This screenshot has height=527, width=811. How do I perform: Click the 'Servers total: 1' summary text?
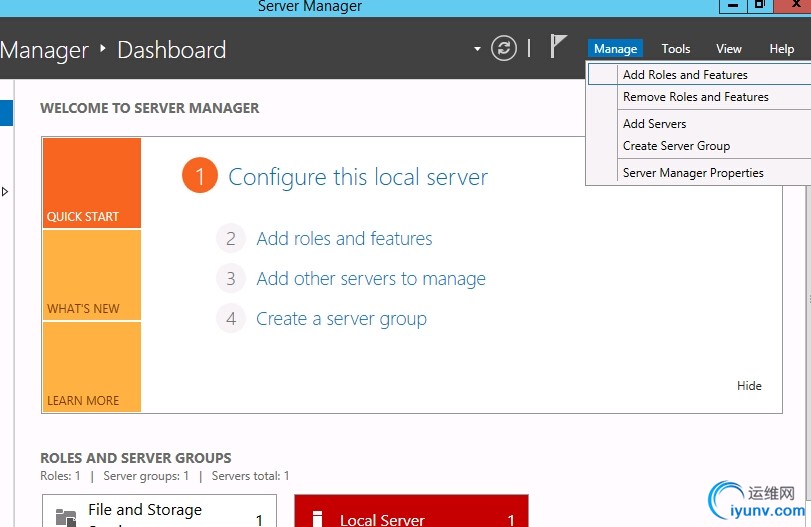pyautogui.click(x=250, y=476)
